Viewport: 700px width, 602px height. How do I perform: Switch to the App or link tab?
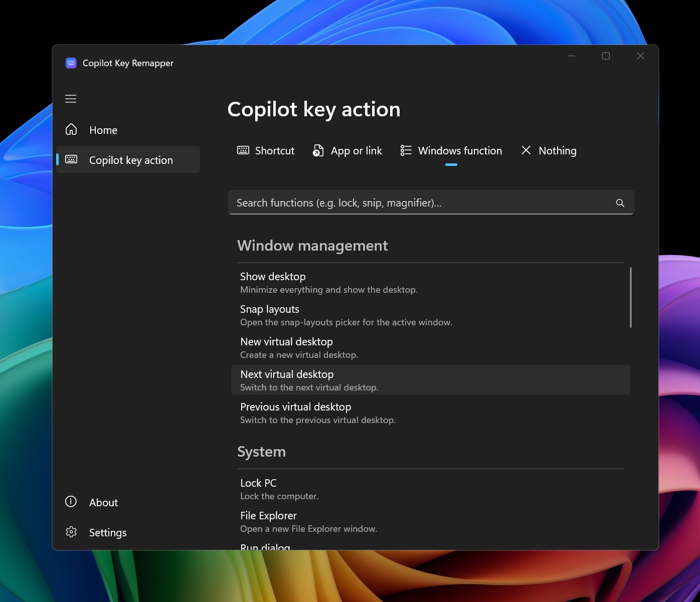[347, 151]
